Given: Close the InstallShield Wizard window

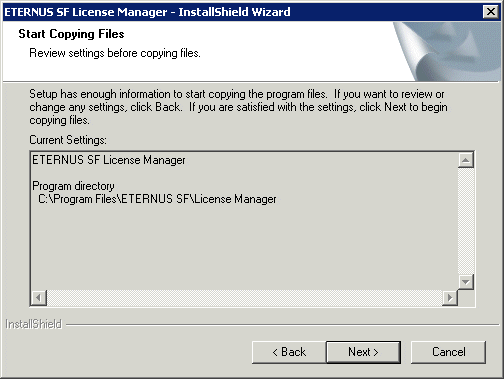Looking at the screenshot, I should click(491, 12).
